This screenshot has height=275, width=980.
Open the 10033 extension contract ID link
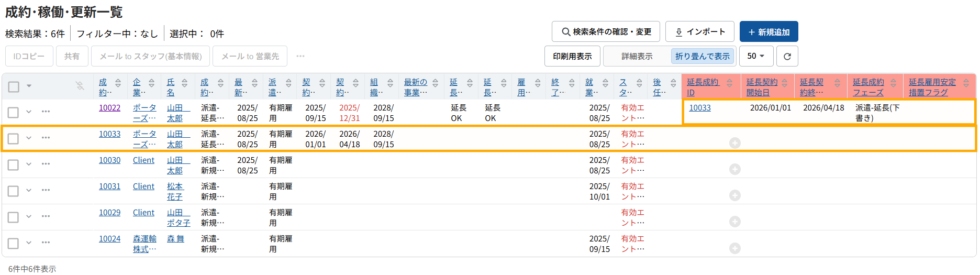click(699, 108)
